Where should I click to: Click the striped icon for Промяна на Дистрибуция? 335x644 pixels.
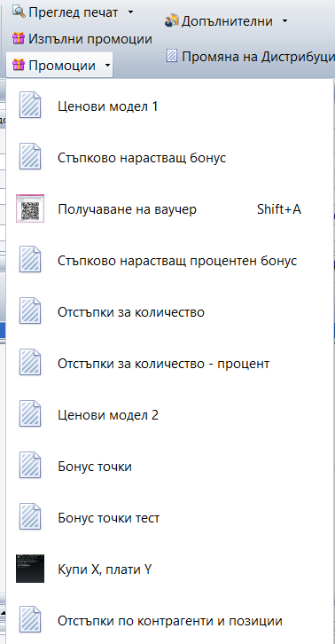pyautogui.click(x=172, y=56)
